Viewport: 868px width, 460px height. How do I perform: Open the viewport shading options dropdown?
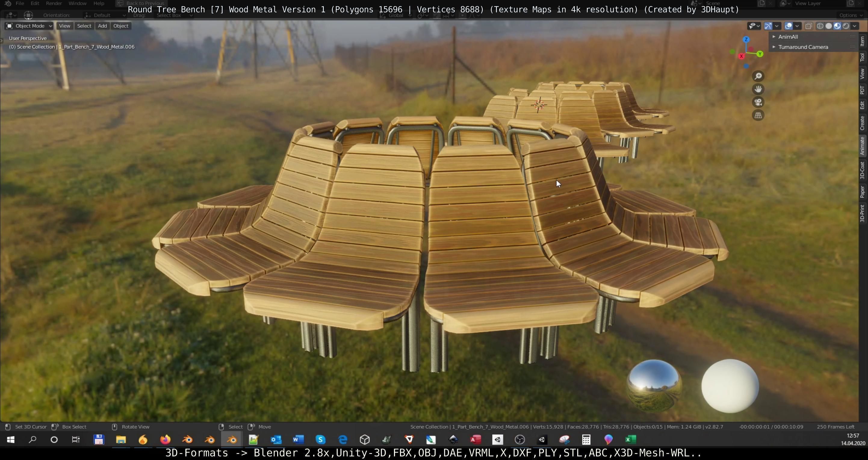tap(855, 26)
